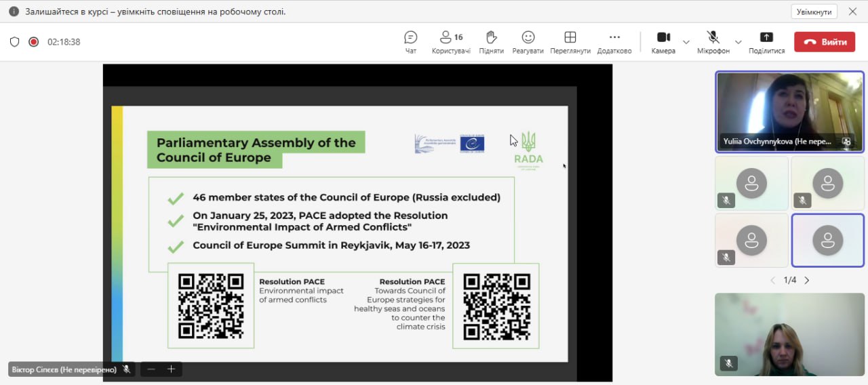
Task: Click the recording indicator icon
Action: pos(33,42)
